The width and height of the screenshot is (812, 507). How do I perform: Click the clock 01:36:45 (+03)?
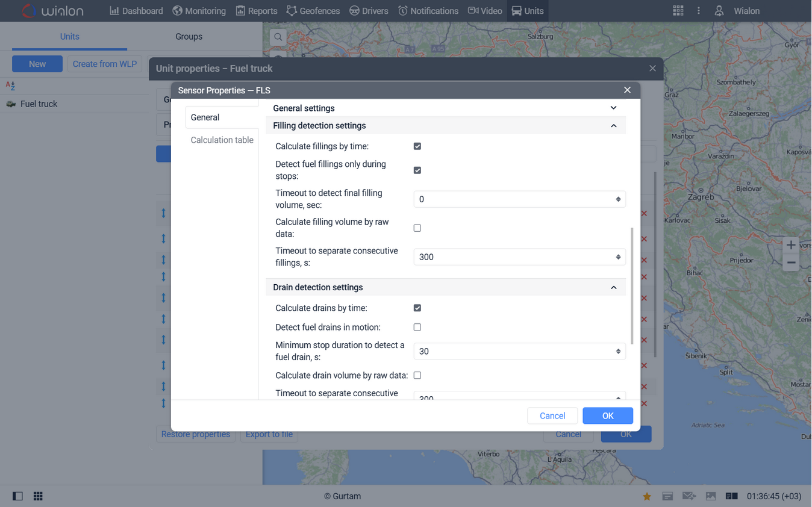(774, 496)
